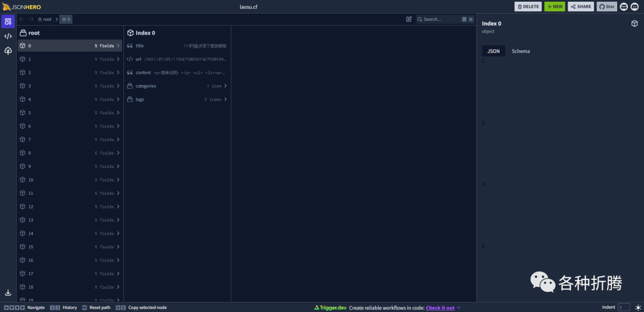Expand chevron of root item 7
The height and width of the screenshot is (312, 644).
tap(118, 139)
